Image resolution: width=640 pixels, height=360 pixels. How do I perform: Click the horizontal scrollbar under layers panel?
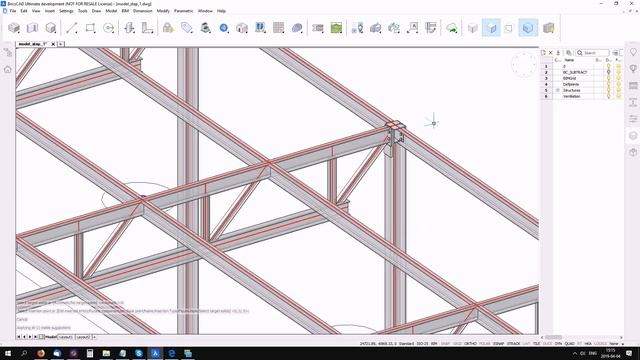tap(582, 337)
